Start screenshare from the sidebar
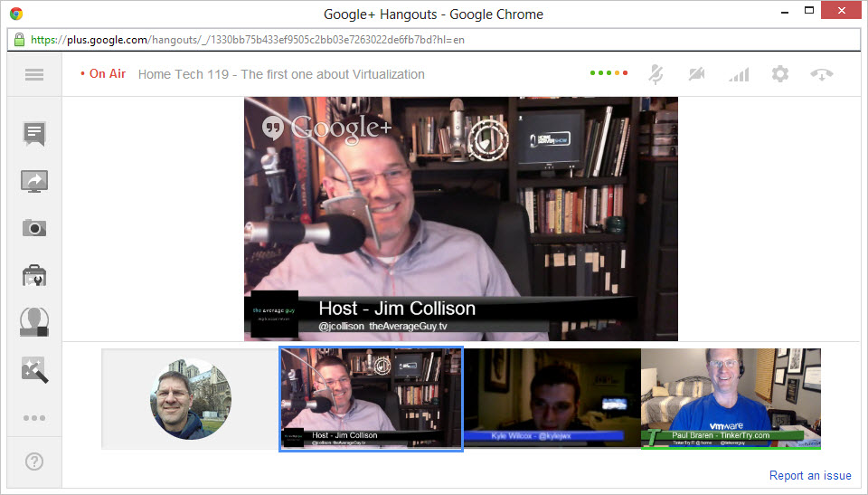This screenshot has height=495, width=868. [x=34, y=181]
